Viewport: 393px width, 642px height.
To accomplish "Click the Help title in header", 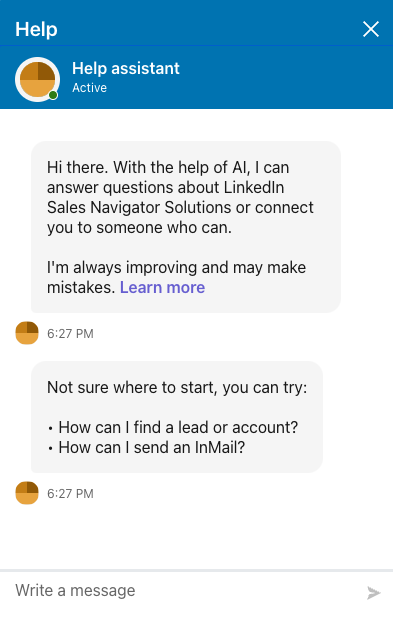I will pyautogui.click(x=36, y=29).
